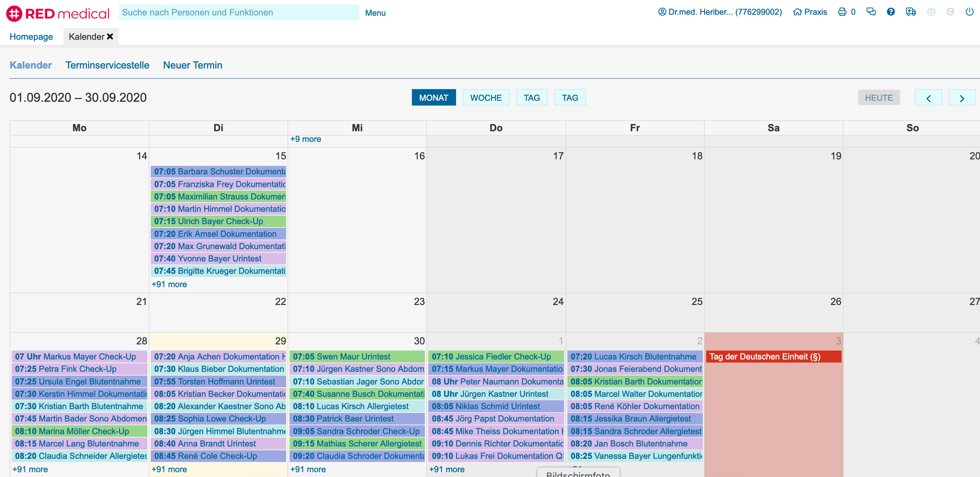Image resolution: width=980 pixels, height=477 pixels.
Task: Open the Dr.med. Heriber user profile
Action: [720, 12]
